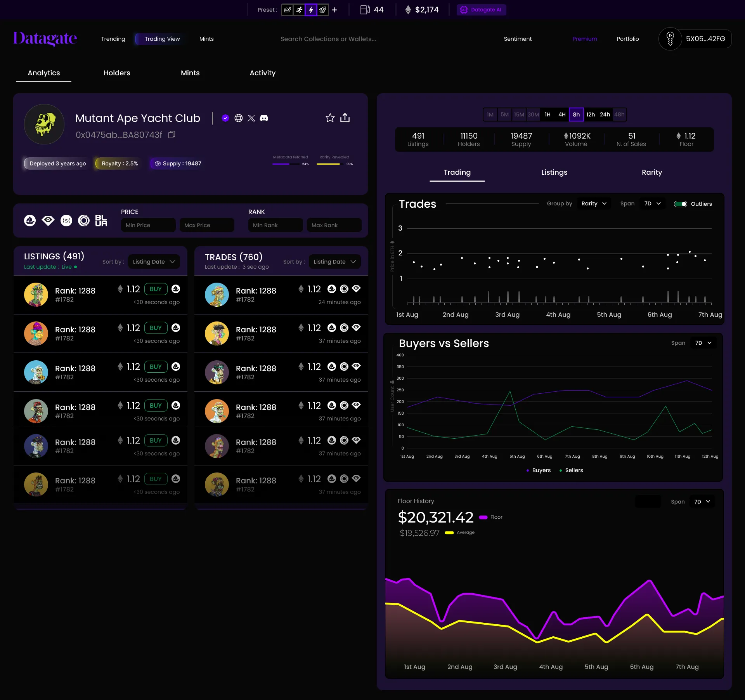Click the Buyers legend item
745x700 pixels.
538,470
